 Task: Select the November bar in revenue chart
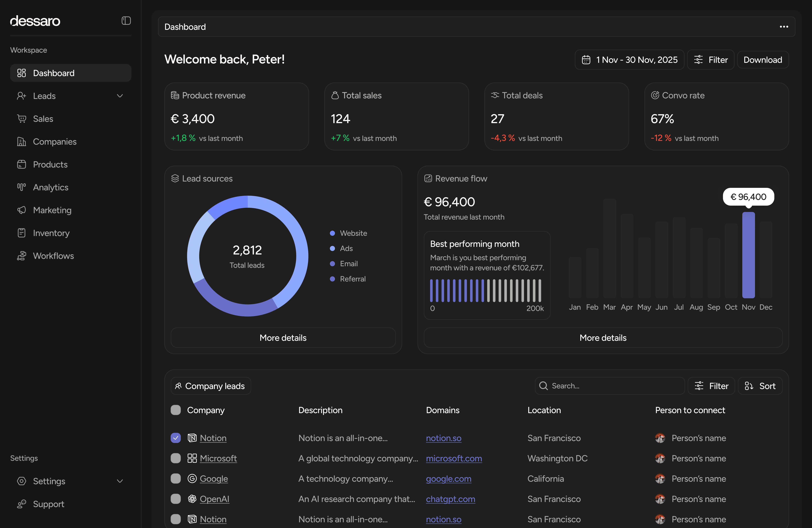(748, 255)
